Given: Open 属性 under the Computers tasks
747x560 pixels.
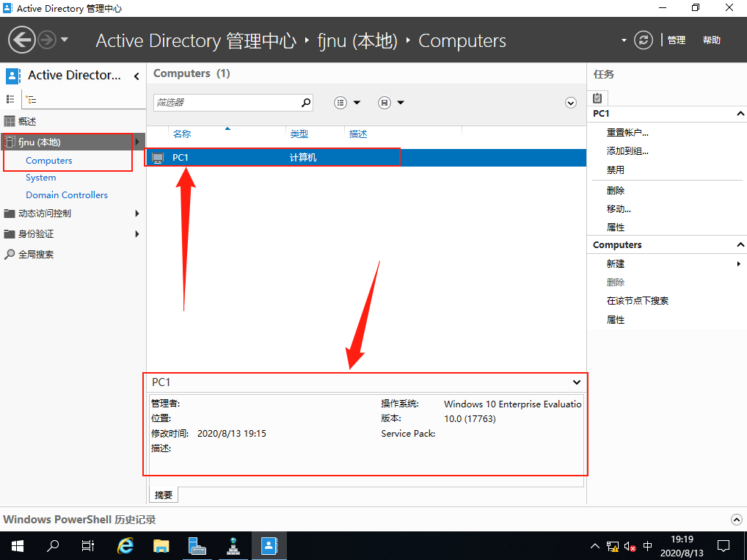Looking at the screenshot, I should coord(616,320).
